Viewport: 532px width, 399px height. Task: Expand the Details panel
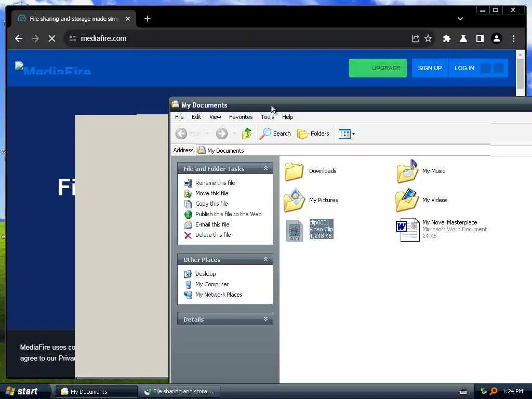pos(265,319)
